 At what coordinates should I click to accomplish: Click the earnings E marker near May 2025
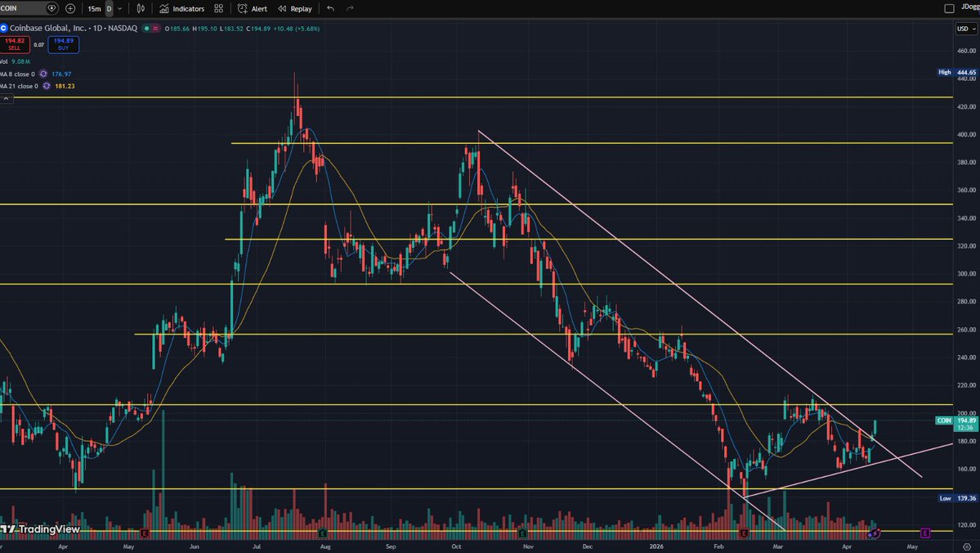tap(145, 533)
